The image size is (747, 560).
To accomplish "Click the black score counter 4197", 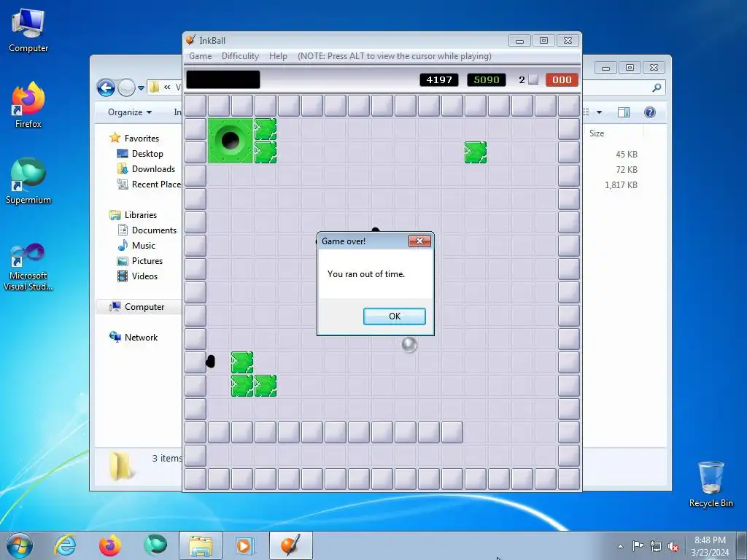I will pyautogui.click(x=438, y=80).
